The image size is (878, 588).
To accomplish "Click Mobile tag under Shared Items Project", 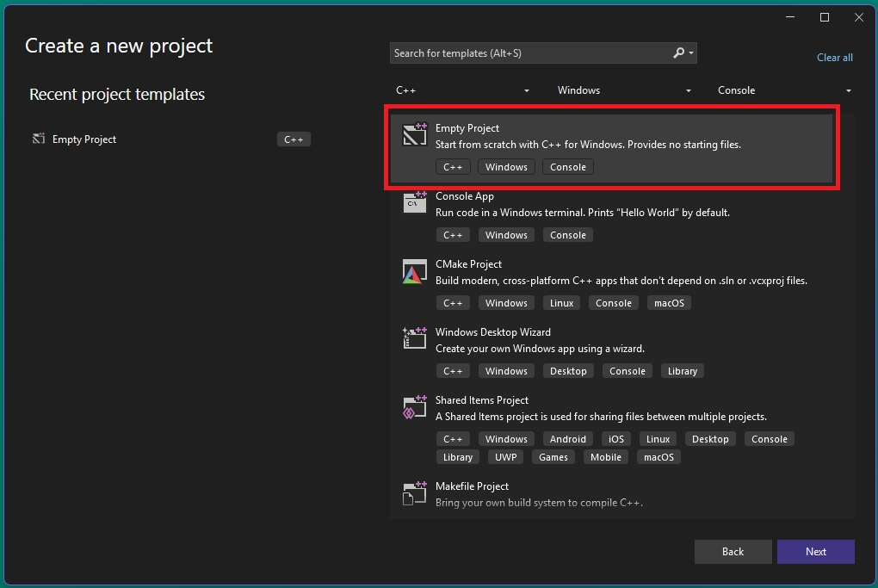I will (x=605, y=457).
